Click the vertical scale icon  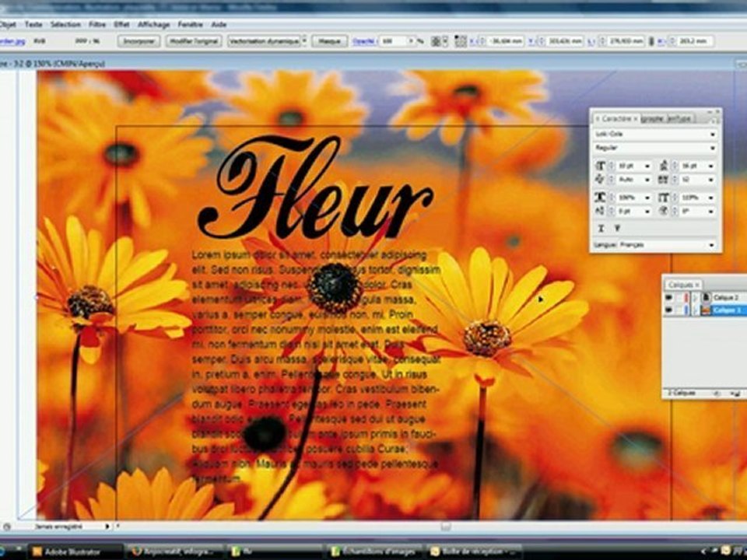pyautogui.click(x=664, y=197)
